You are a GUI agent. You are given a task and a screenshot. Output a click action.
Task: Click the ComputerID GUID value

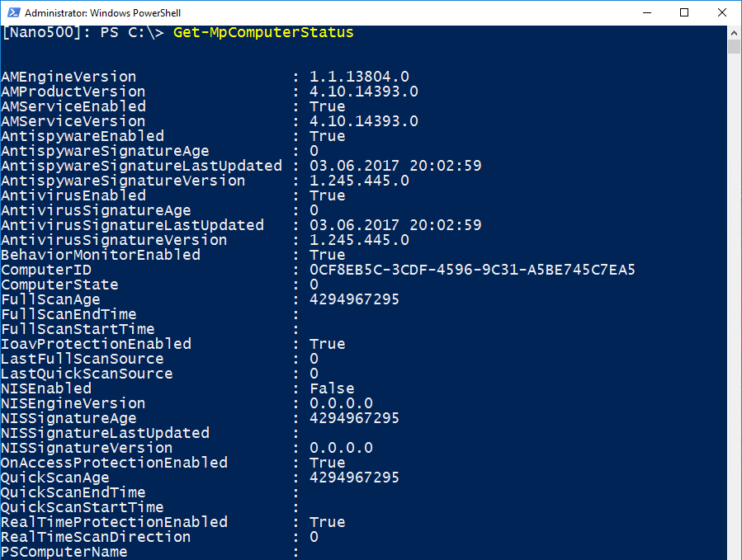[472, 270]
